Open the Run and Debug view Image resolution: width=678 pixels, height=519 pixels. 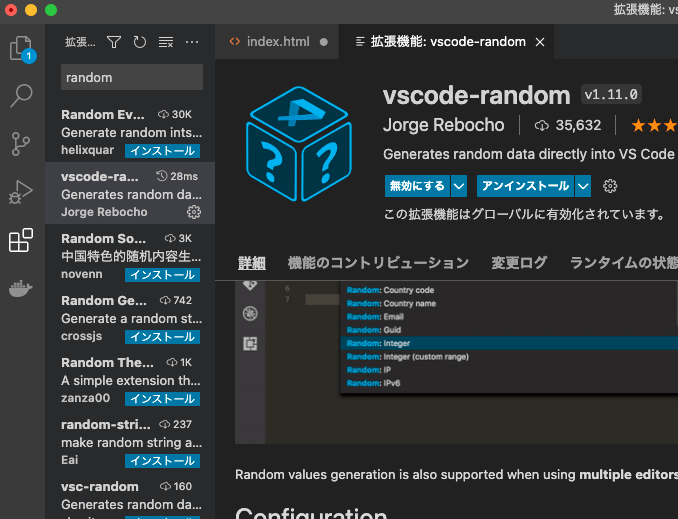click(x=21, y=192)
